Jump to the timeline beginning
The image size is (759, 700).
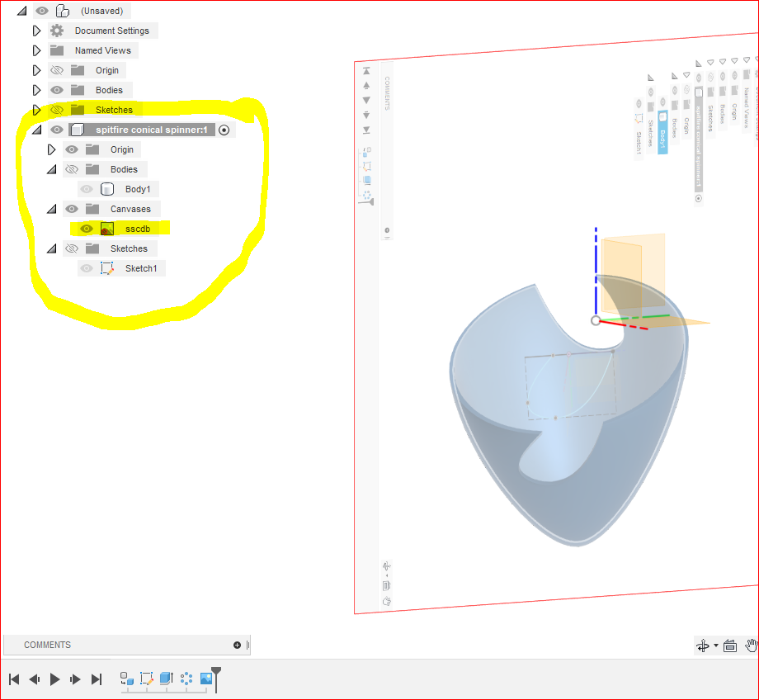click(14, 679)
